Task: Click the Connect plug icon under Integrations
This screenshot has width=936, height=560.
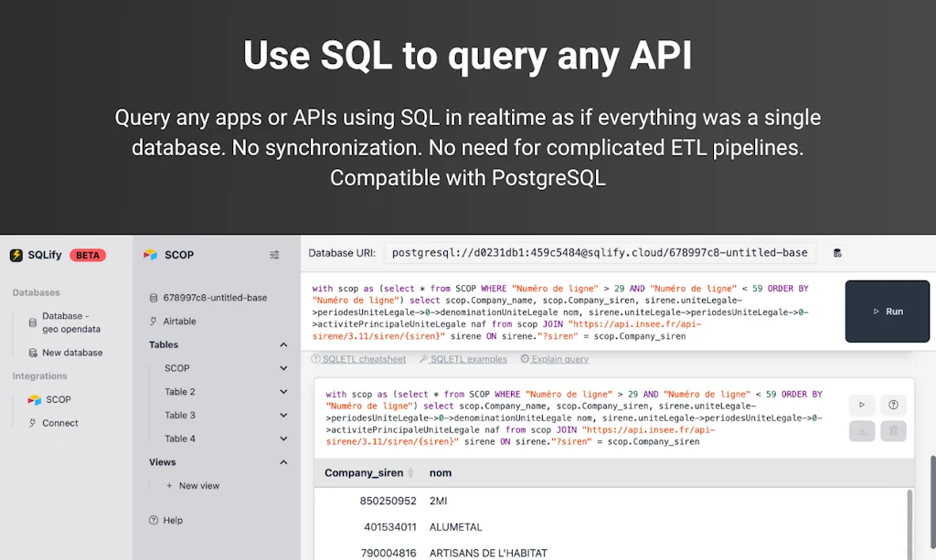Action: click(x=31, y=423)
